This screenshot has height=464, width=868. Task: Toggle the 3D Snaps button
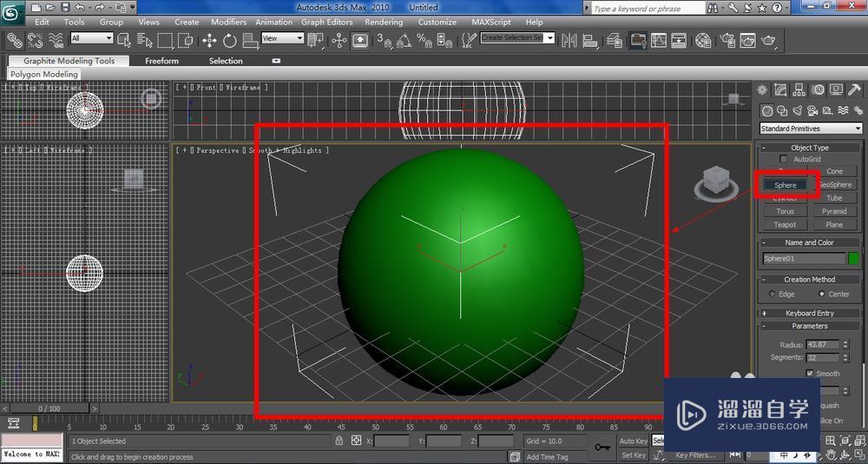click(384, 40)
